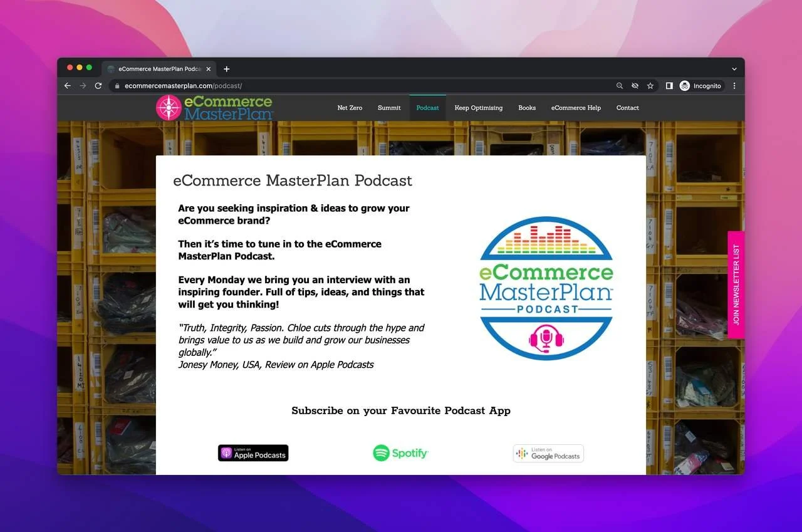Go to Keep Optimising page
Image resolution: width=802 pixels, height=532 pixels.
pyautogui.click(x=478, y=108)
